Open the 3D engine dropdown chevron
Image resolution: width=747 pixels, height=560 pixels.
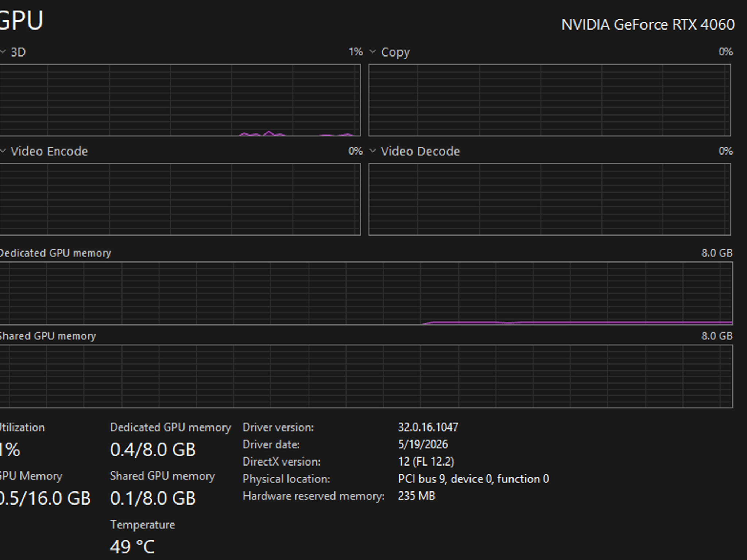3,52
